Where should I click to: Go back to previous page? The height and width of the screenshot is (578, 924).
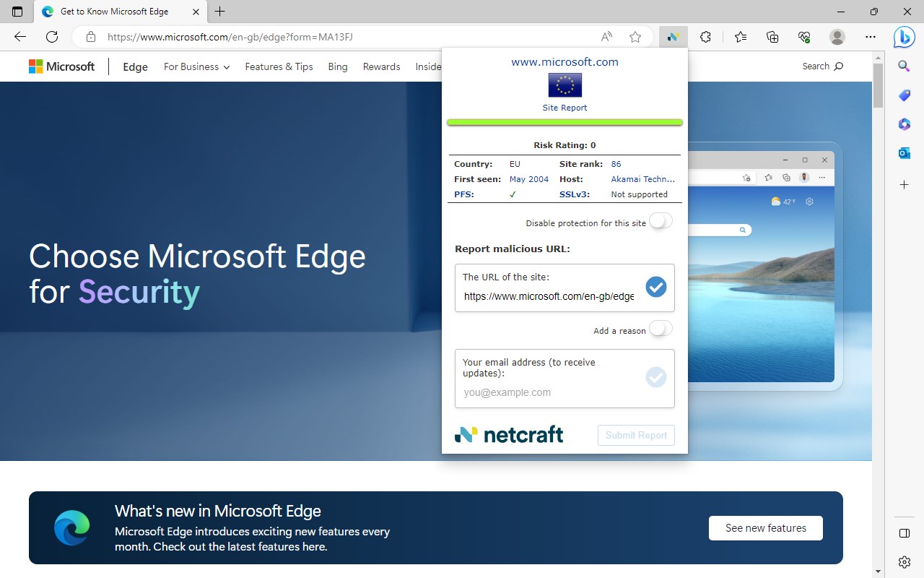coord(20,37)
